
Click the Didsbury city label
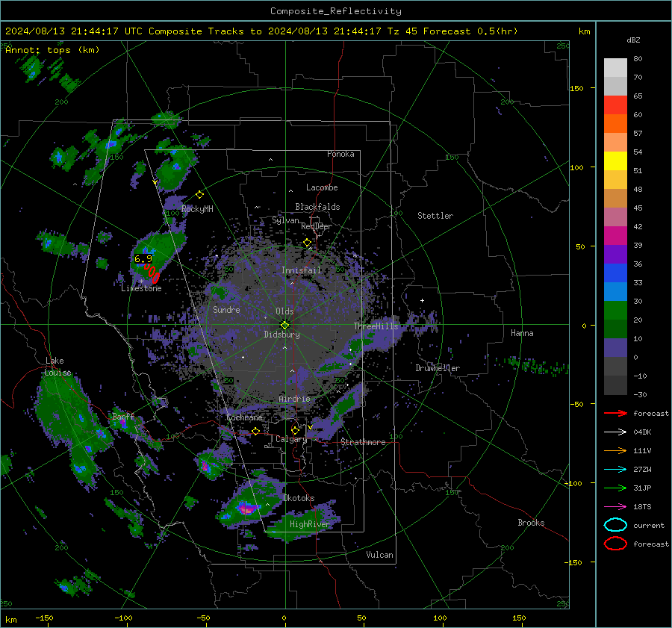[281, 335]
